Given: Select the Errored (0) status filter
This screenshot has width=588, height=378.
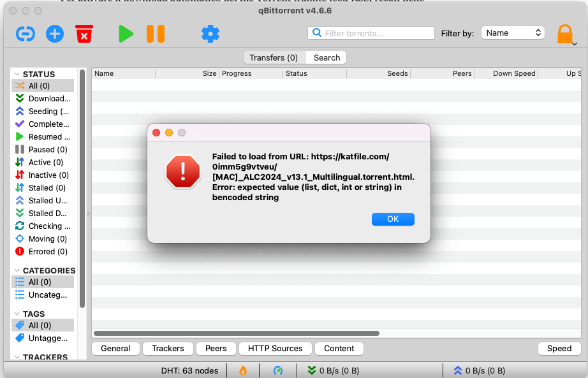Looking at the screenshot, I should 43,252.
